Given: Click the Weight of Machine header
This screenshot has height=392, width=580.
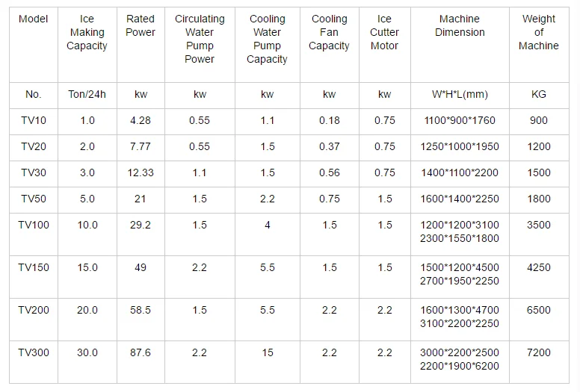Looking at the screenshot, I should click(538, 32).
